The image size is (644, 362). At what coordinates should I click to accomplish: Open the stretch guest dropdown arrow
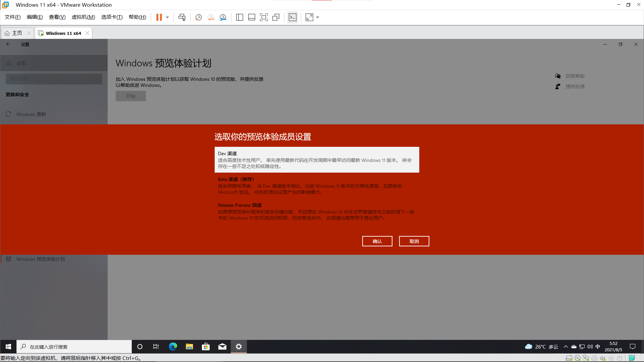click(x=318, y=17)
